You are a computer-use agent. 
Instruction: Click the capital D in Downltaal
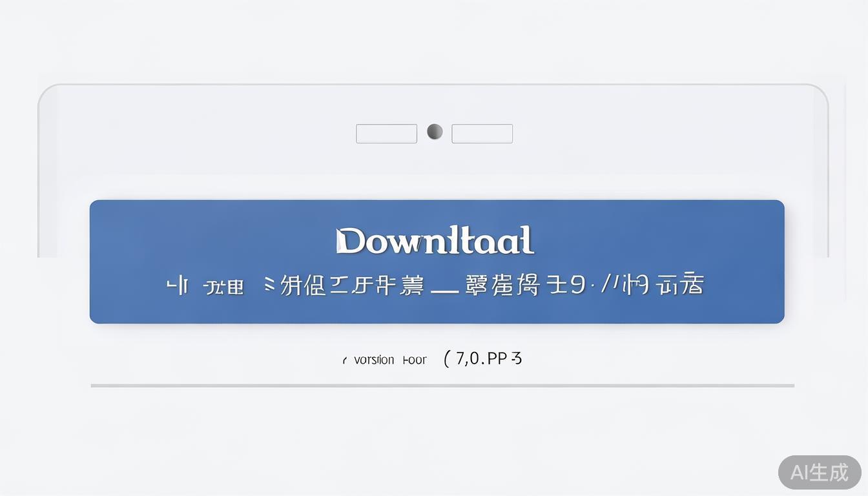pyautogui.click(x=350, y=240)
